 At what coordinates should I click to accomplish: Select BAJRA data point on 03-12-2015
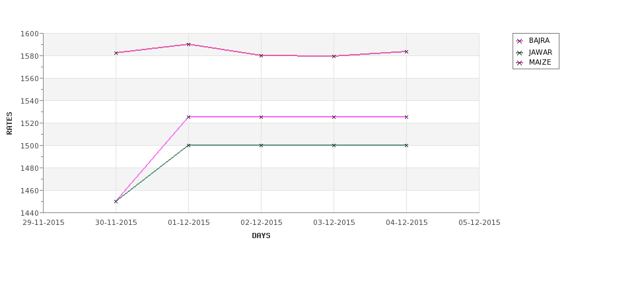point(334,117)
